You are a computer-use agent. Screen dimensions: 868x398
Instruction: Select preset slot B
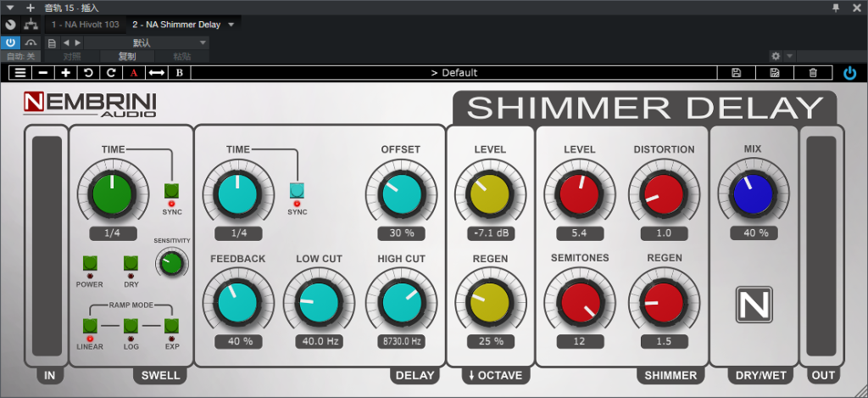click(180, 73)
